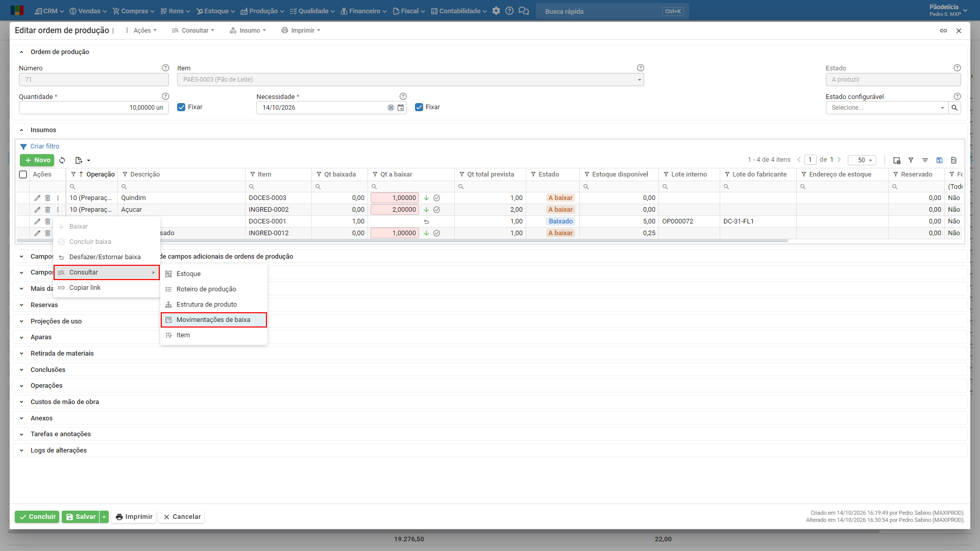The height and width of the screenshot is (551, 980).
Task: Click the green Concluir button
Action: coord(37,517)
